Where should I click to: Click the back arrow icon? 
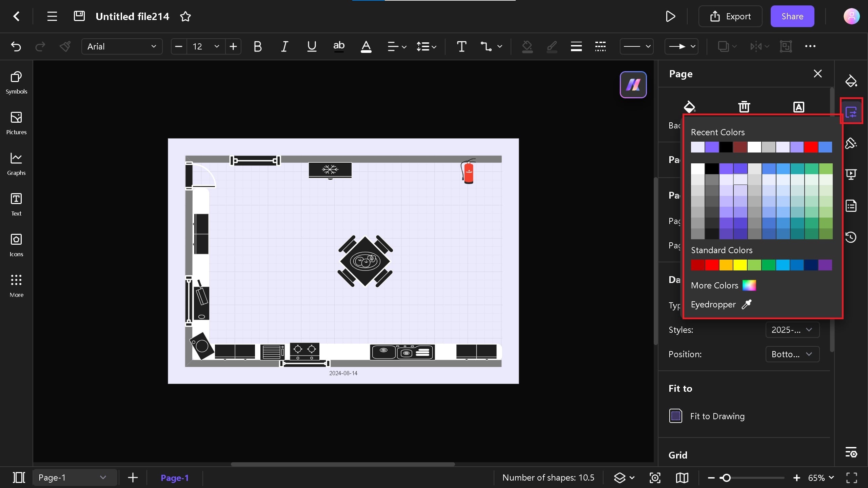(x=16, y=16)
